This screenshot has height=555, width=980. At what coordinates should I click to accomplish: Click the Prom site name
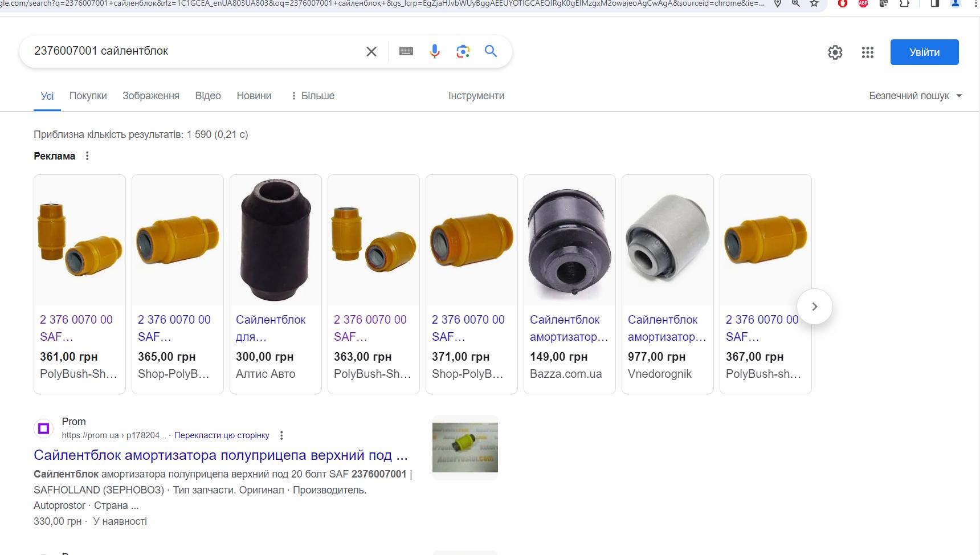point(73,422)
